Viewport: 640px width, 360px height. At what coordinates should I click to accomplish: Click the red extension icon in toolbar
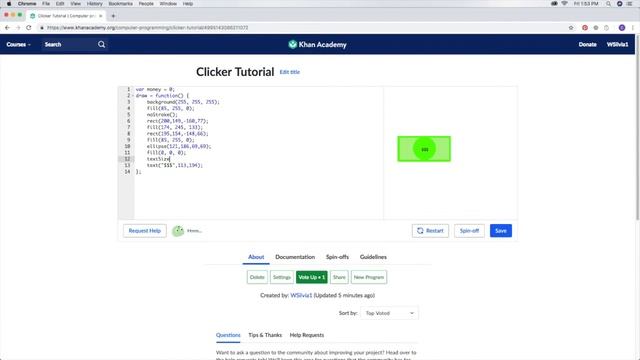tap(585, 28)
